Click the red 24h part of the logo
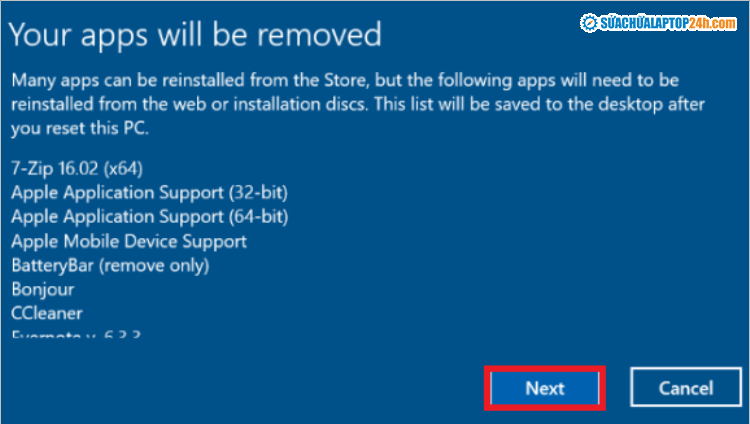The width and height of the screenshot is (750, 424). pyautogui.click(x=700, y=22)
